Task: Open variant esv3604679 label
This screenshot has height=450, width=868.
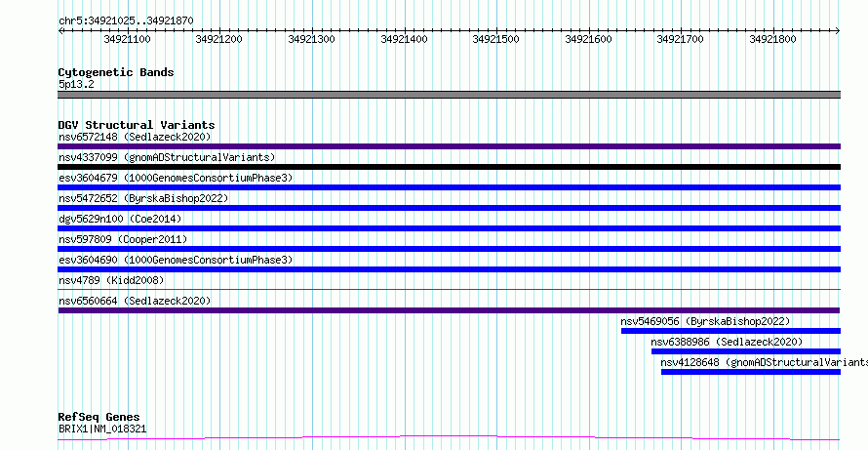Action: 176,178
